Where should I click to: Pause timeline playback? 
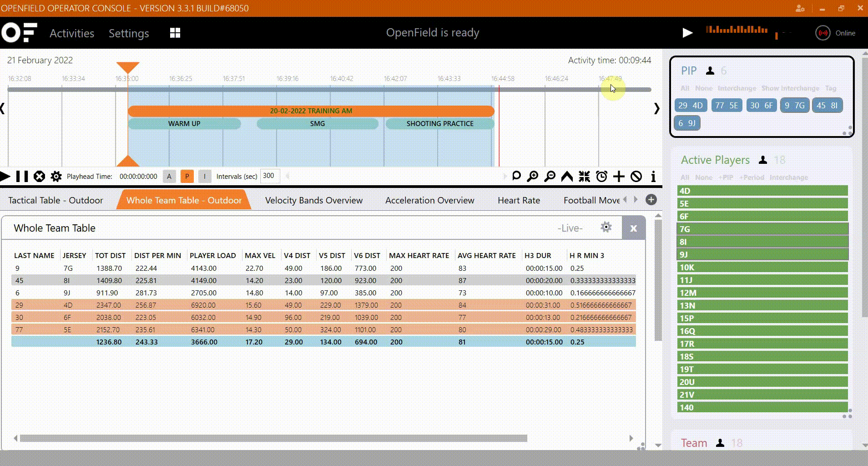coord(22,176)
